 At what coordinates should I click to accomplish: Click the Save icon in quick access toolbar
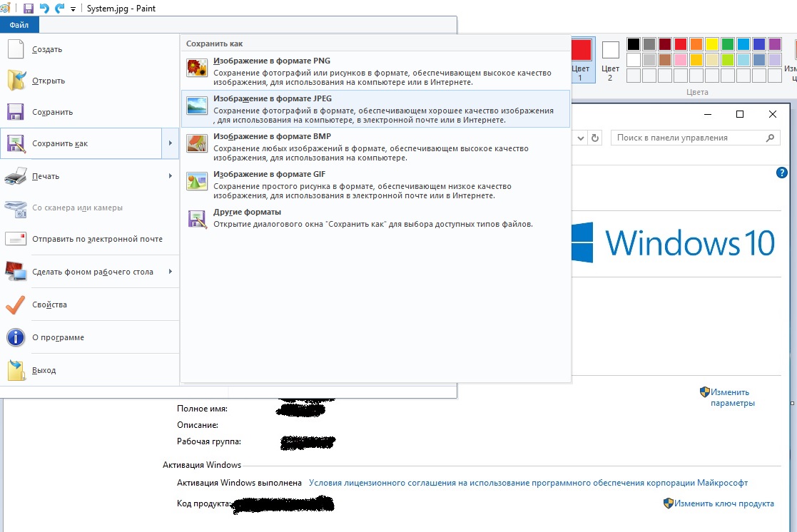[29, 8]
